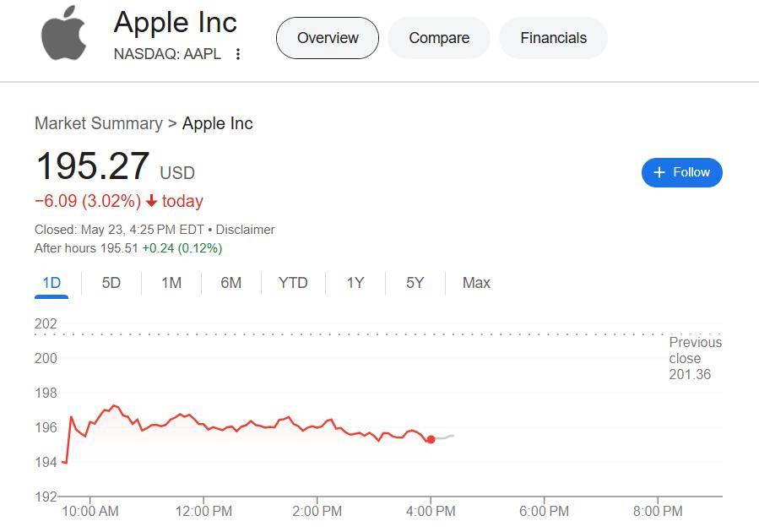Click the Previous close 201.36 label
This screenshot has width=759, height=532.
(x=695, y=358)
